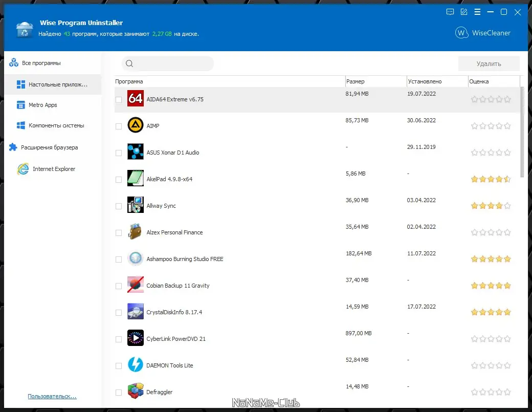This screenshot has width=532, height=412.
Task: Click the edit note icon in title bar
Action: (x=464, y=12)
